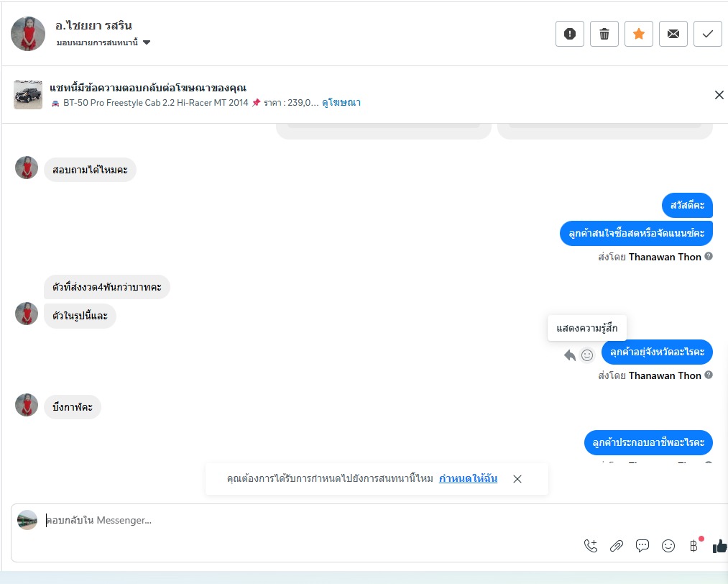The width and height of the screenshot is (728, 584).
Task: Attach a file with the paperclip icon
Action: (x=617, y=546)
